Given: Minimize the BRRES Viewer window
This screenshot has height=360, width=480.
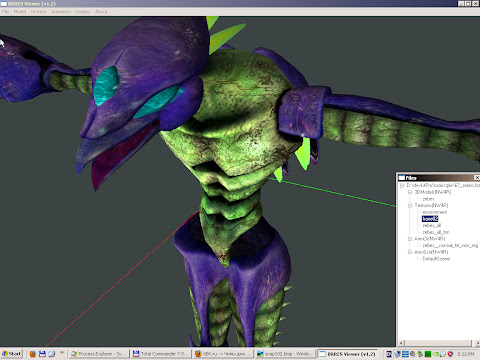Looking at the screenshot, I should click(x=461, y=4).
